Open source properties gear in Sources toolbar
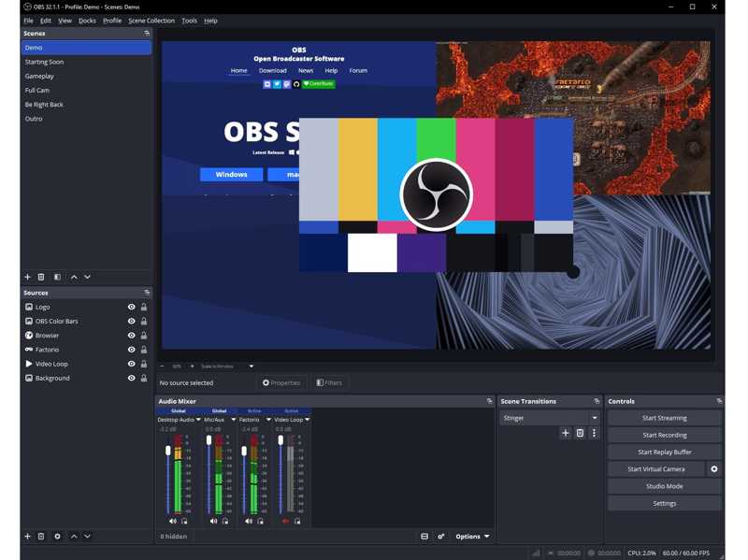The image size is (748, 560). coord(57,536)
